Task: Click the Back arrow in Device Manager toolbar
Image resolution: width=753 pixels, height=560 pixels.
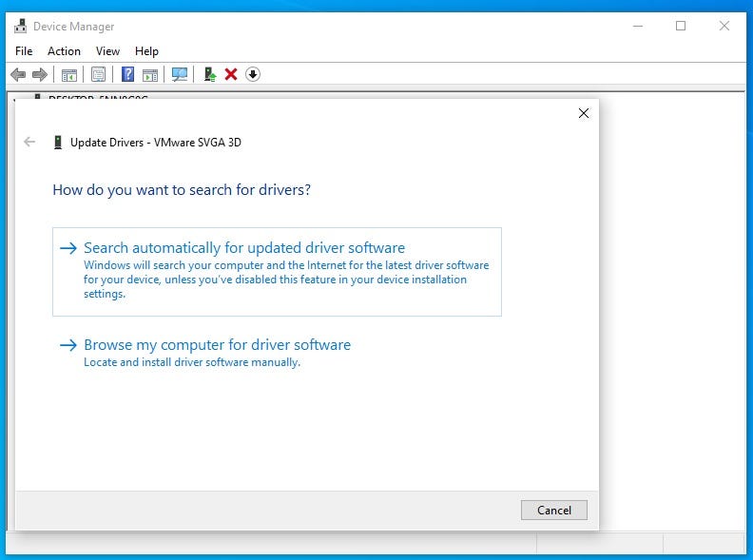Action: [18, 74]
